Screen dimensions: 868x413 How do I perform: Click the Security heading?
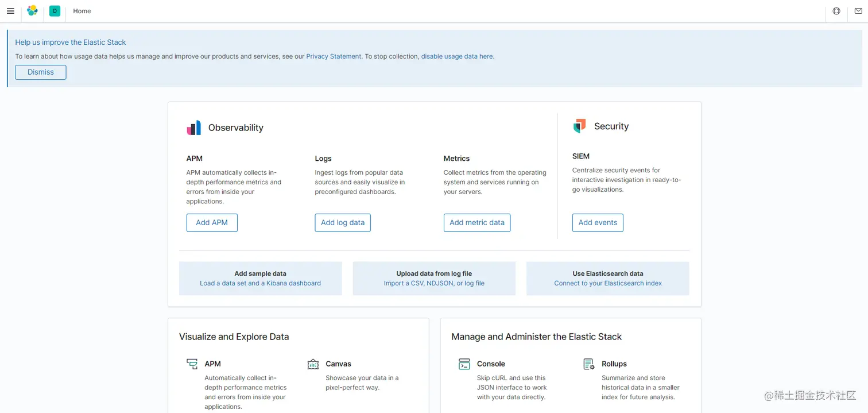tap(611, 126)
